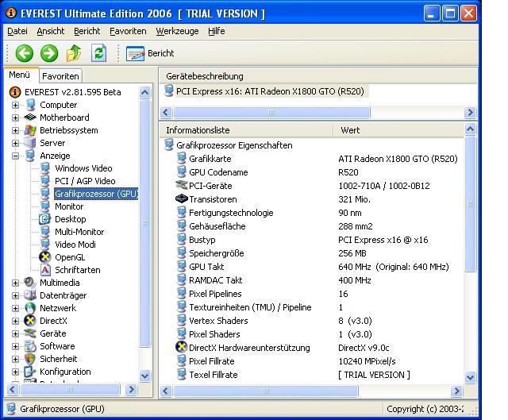
Task: Open the Hilfe menu
Action: (x=217, y=31)
